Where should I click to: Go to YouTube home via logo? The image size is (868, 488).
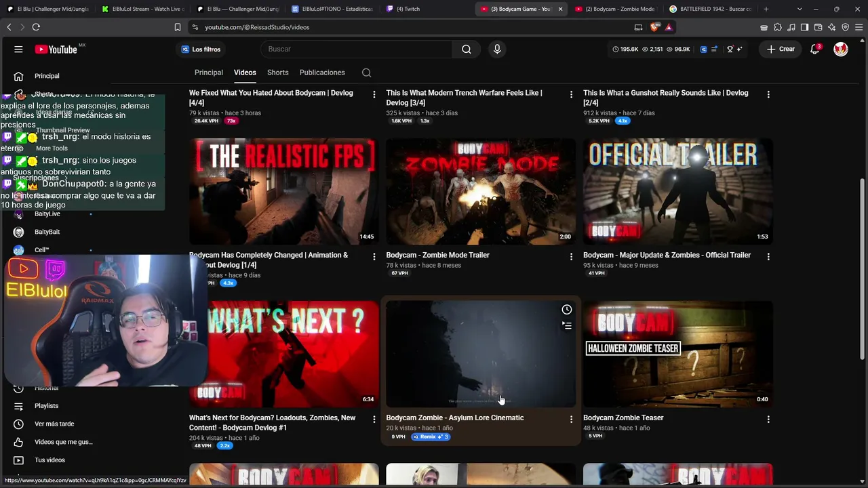56,49
